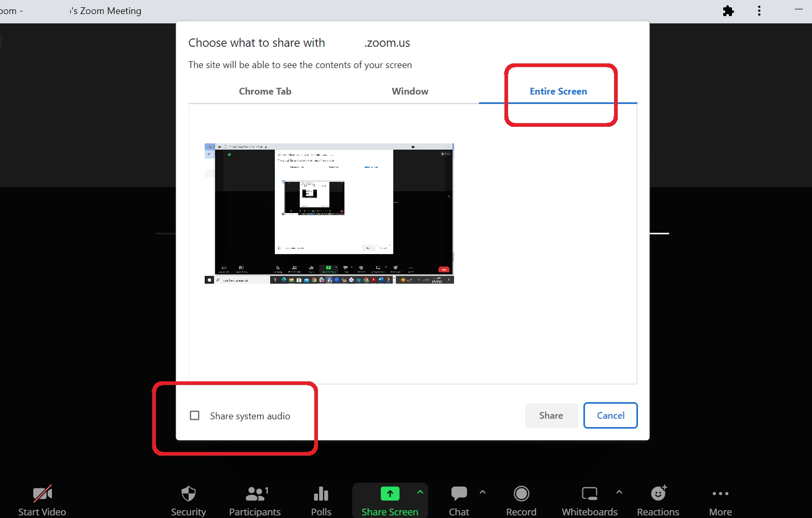The image size is (812, 518).
Task: Open the Polls bar chart icon
Action: 321,494
